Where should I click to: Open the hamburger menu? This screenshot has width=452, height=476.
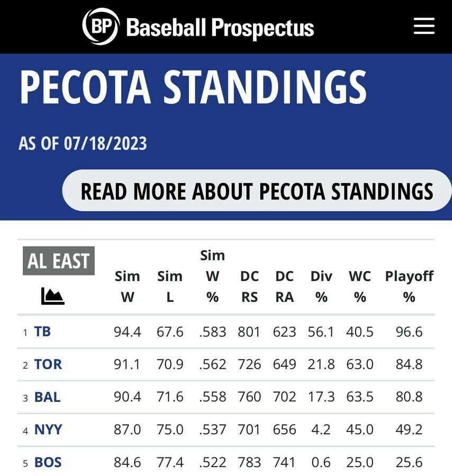tap(424, 26)
